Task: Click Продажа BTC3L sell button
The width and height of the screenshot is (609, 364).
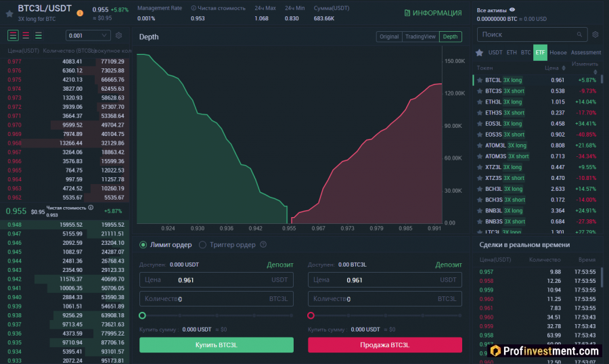Action: [x=385, y=345]
